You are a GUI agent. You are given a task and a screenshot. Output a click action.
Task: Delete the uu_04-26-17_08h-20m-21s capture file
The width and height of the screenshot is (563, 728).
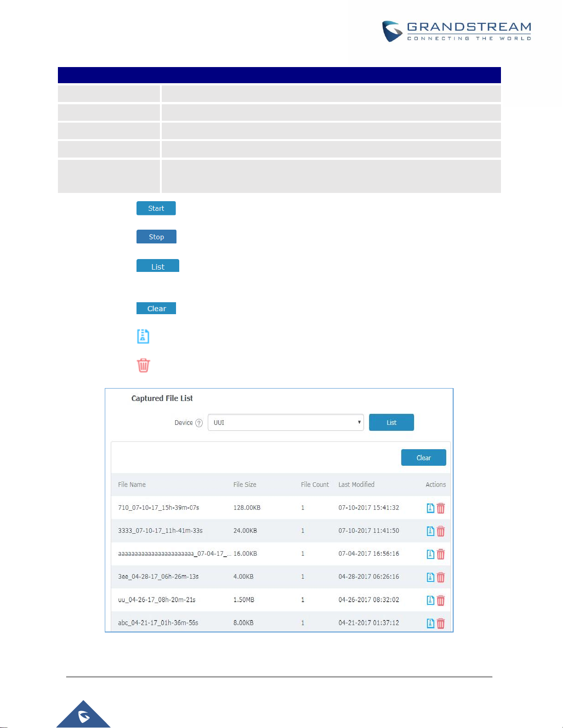(441, 600)
